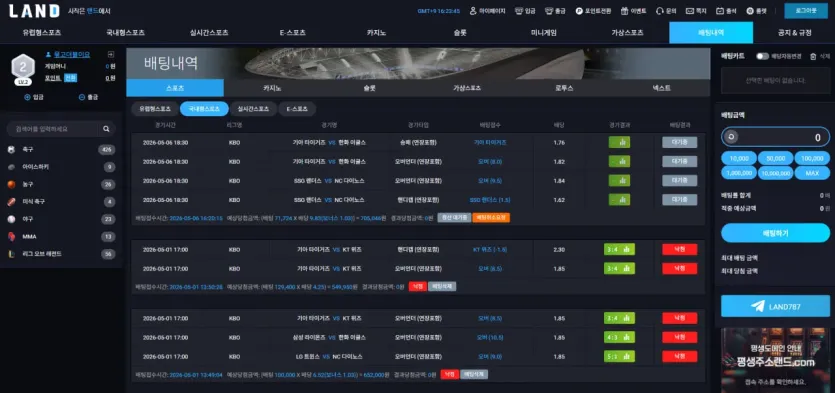Focus the sidebar search input field
The width and height of the screenshot is (835, 393).
coord(53,129)
